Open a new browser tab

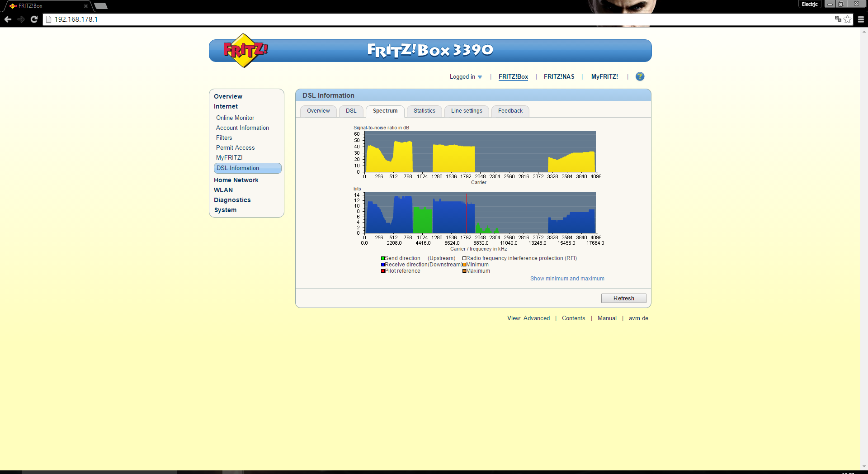pyautogui.click(x=101, y=6)
